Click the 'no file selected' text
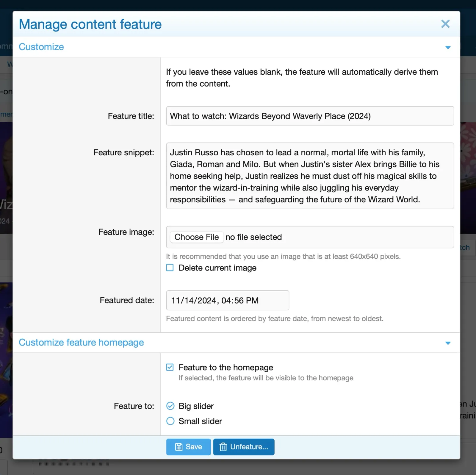The height and width of the screenshot is (475, 476). pos(253,237)
